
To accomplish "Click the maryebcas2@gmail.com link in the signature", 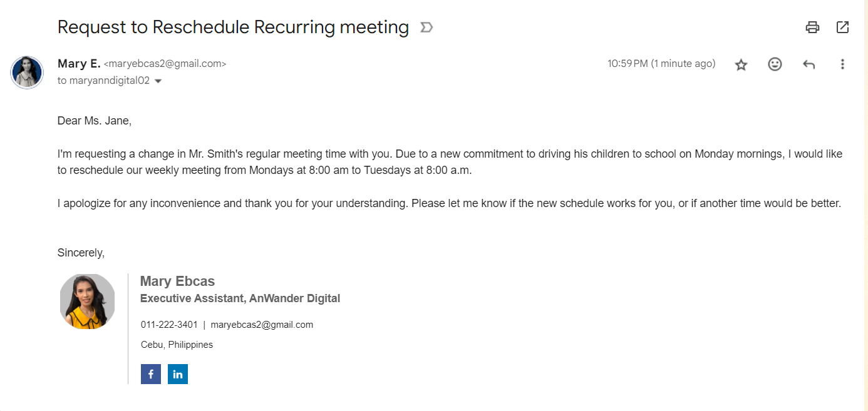I will (x=262, y=325).
